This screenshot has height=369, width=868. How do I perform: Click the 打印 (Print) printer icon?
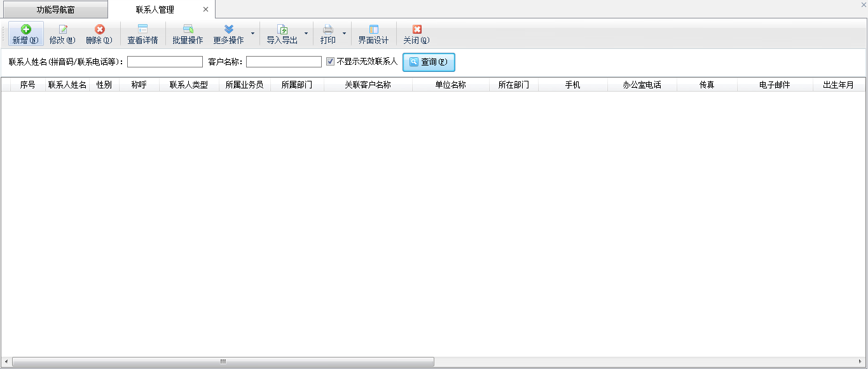328,29
